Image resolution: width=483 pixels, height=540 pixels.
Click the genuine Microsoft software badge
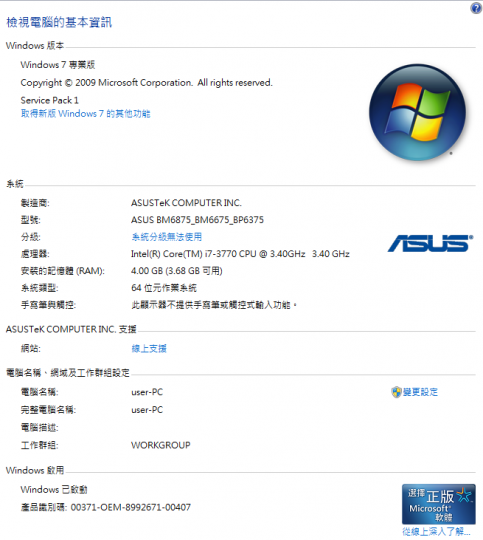point(439,504)
